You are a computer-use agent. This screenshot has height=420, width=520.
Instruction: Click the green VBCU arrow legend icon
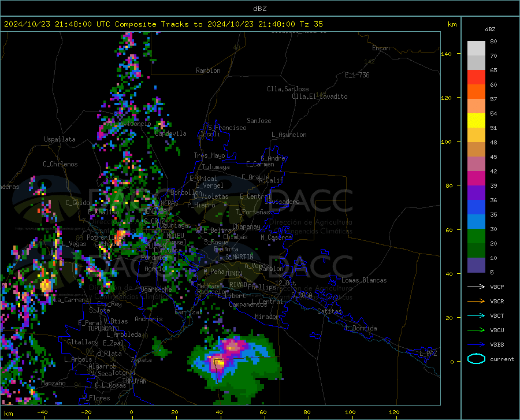point(476,330)
